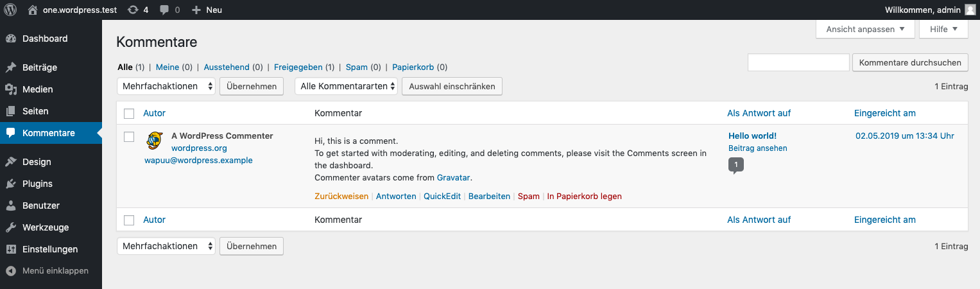Tick the select-all checkbox in footer row

pos(129,220)
